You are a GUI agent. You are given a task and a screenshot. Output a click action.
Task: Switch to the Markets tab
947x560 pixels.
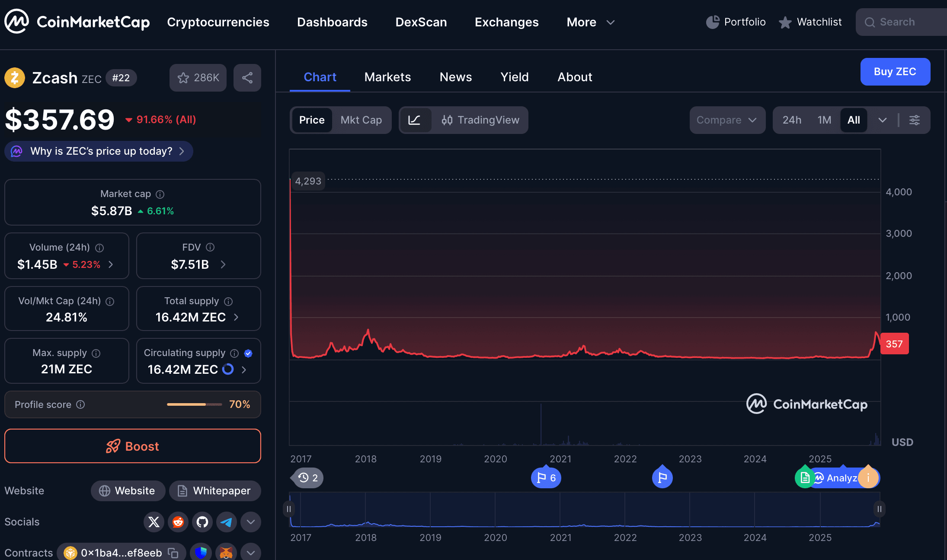pos(387,77)
